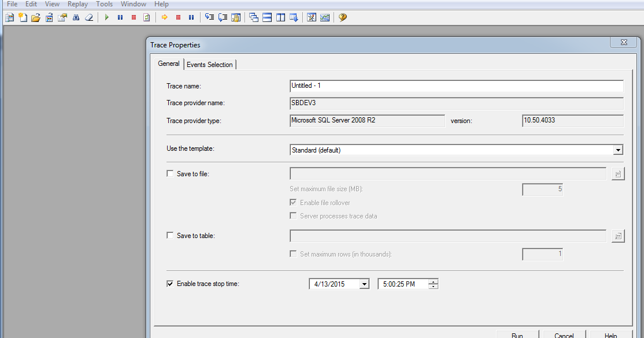Clear the trace window using eraser icon
Screen dimensions: 644x338
[88, 17]
